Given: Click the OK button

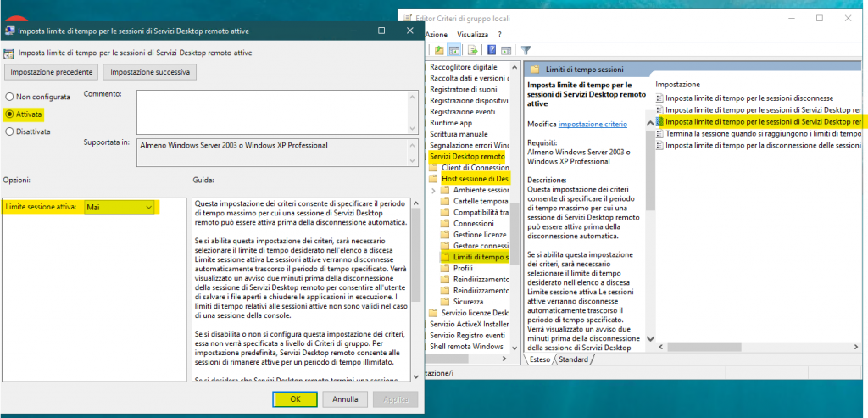Looking at the screenshot, I should point(295,398).
